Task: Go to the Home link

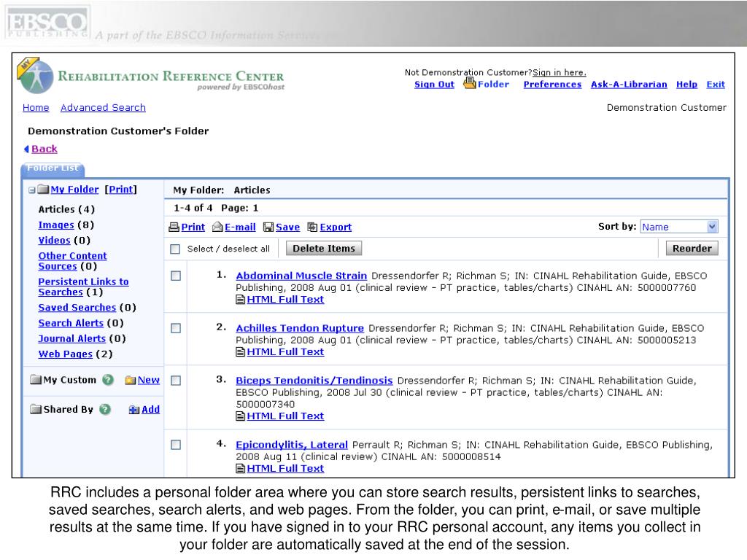Action: 36,108
